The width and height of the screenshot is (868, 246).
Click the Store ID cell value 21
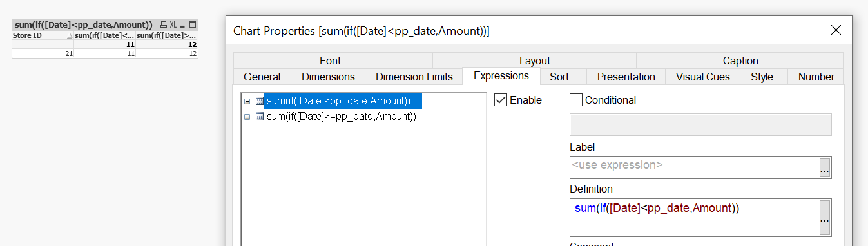click(43, 54)
